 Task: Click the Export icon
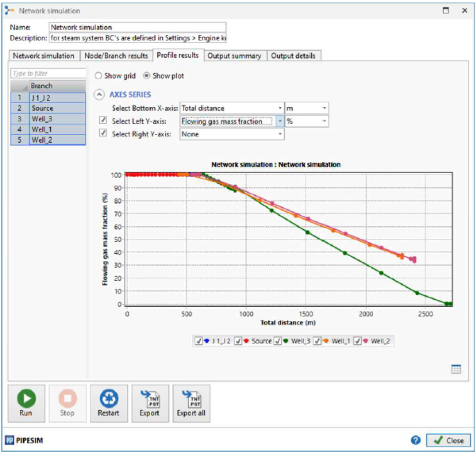[x=150, y=399]
